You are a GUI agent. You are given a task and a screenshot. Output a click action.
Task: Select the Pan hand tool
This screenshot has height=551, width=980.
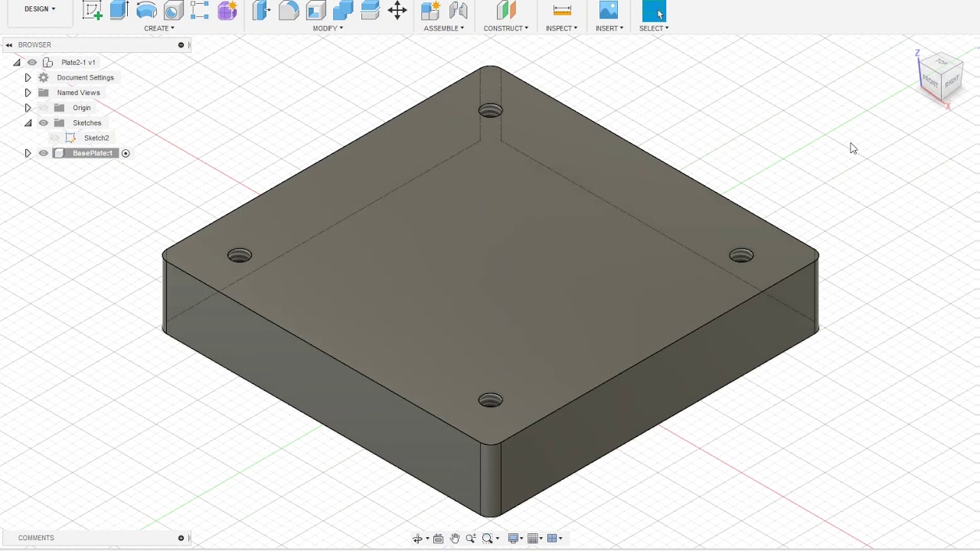[x=455, y=539]
